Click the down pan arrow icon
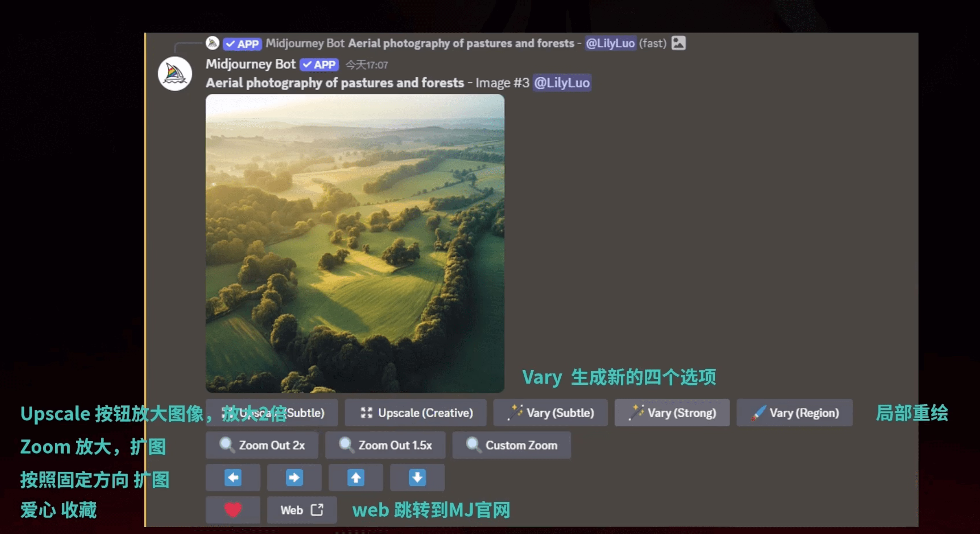This screenshot has height=534, width=980. coord(417,477)
